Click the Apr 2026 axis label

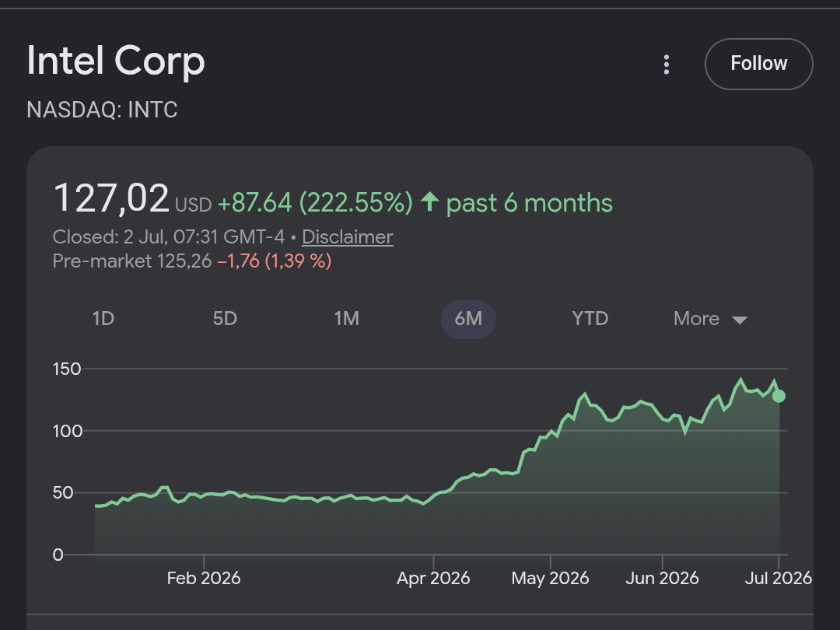click(433, 578)
